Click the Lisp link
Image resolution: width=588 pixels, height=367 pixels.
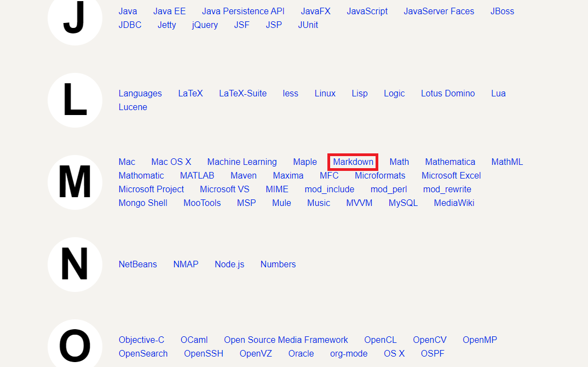pyautogui.click(x=360, y=94)
